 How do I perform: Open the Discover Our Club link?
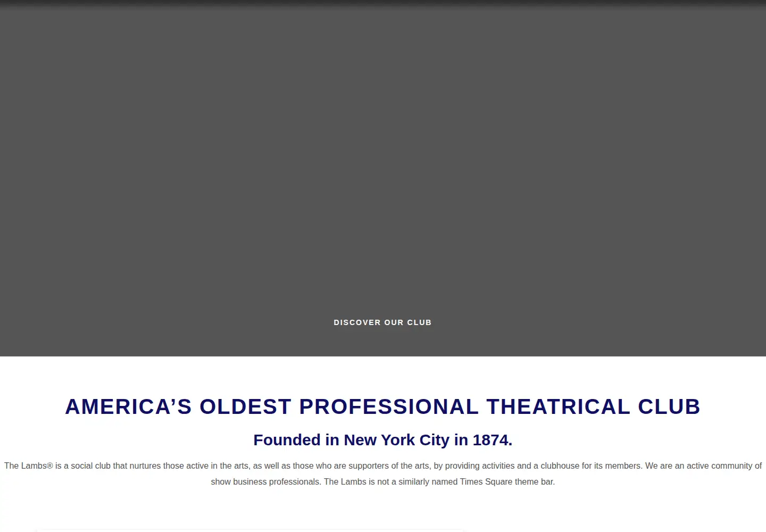tap(382, 322)
